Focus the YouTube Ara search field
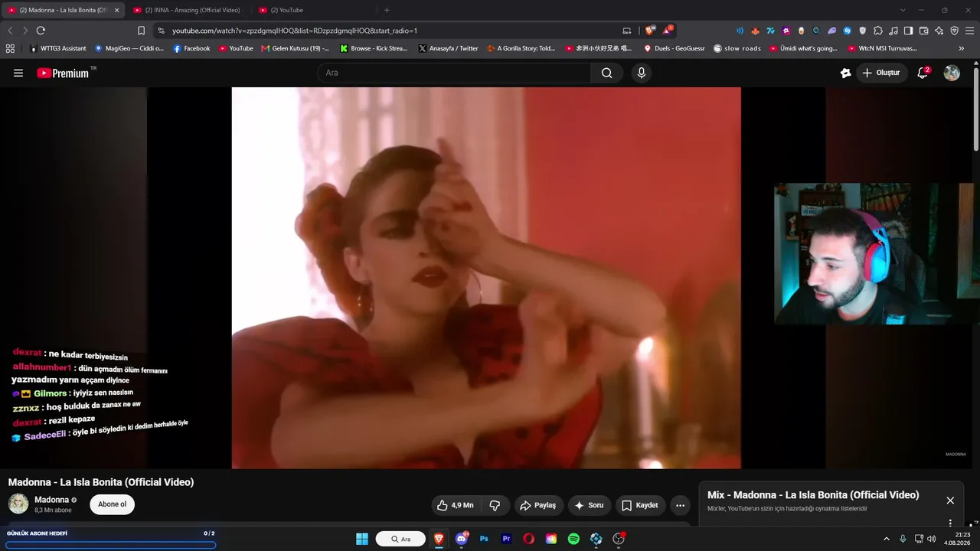Screen dimensions: 980x551 pyautogui.click(x=454, y=73)
